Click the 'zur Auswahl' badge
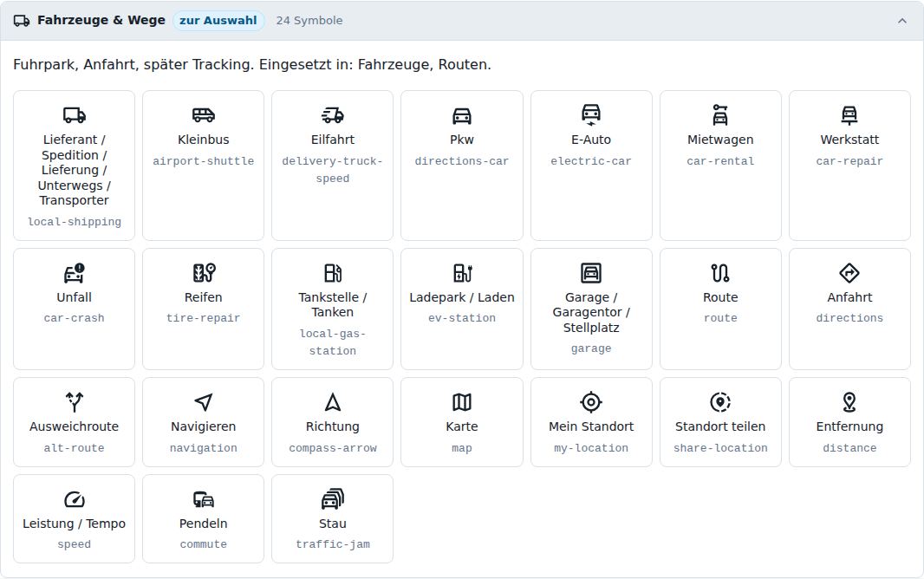 (x=218, y=21)
